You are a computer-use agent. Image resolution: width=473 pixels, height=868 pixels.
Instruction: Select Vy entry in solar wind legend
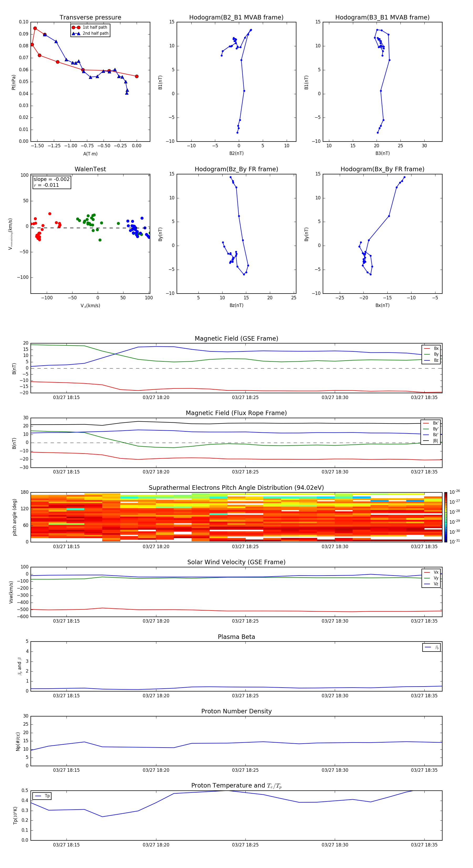tap(431, 578)
